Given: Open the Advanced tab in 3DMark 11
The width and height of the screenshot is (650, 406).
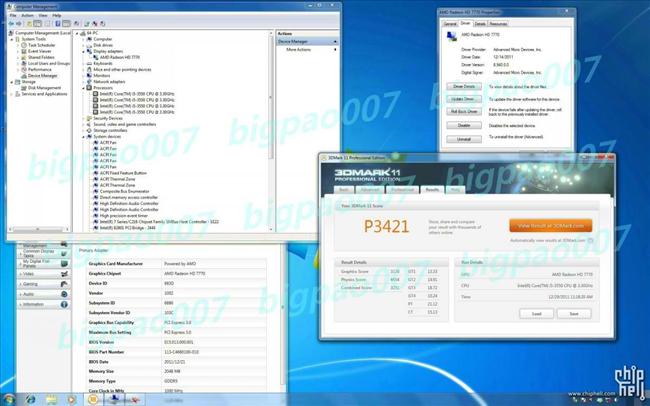Looking at the screenshot, I should click(370, 190).
